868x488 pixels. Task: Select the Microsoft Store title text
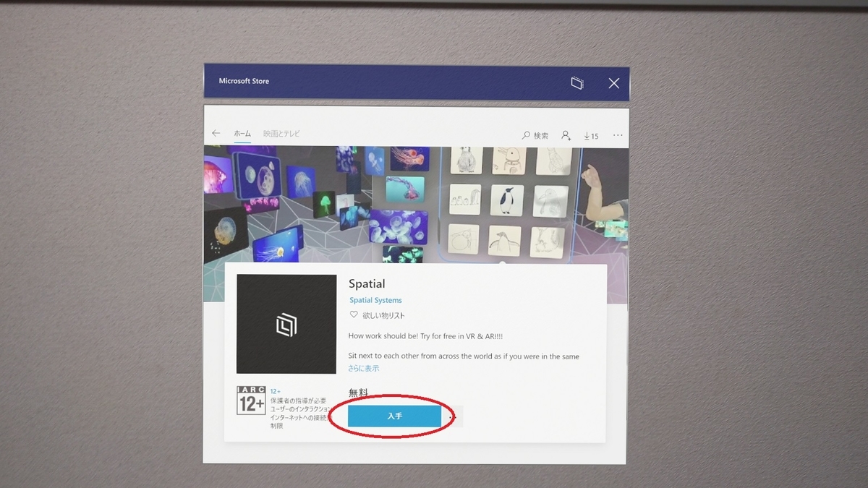tap(244, 81)
